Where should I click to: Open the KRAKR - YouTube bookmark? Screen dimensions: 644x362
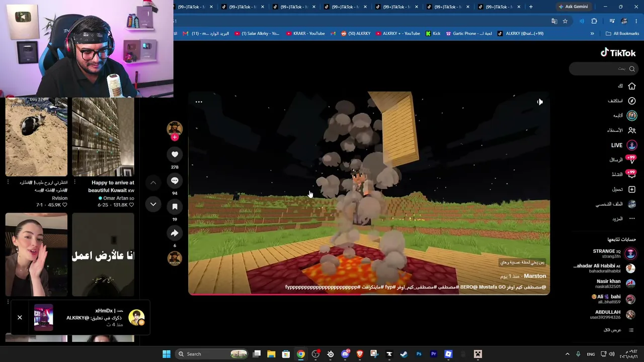click(x=305, y=34)
